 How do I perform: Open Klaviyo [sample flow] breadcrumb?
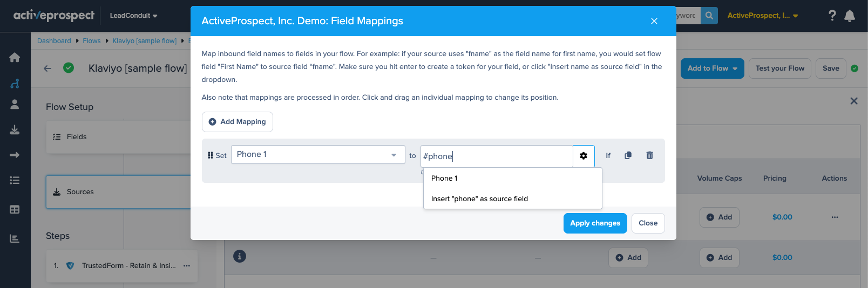144,41
